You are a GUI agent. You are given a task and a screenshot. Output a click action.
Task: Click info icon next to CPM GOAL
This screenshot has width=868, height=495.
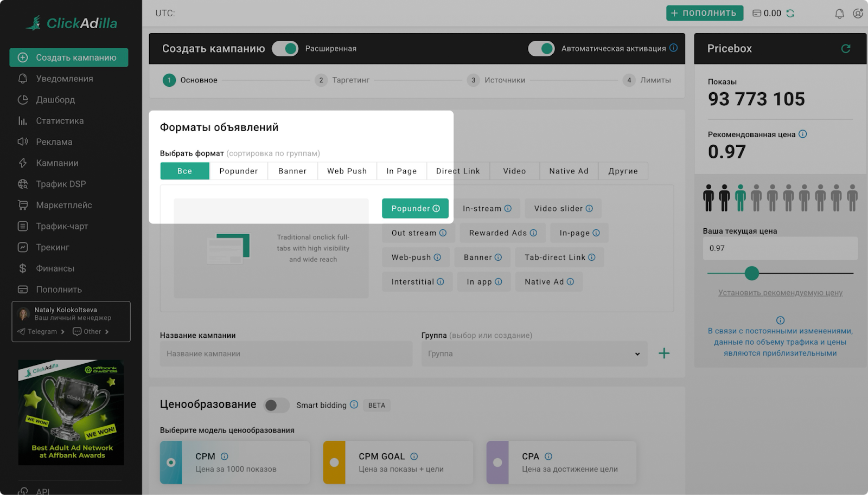tap(414, 457)
